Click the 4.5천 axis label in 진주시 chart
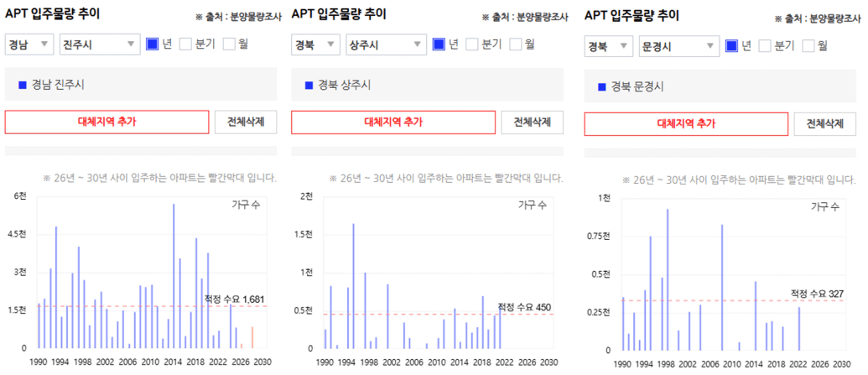The image size is (868, 375). [15, 234]
